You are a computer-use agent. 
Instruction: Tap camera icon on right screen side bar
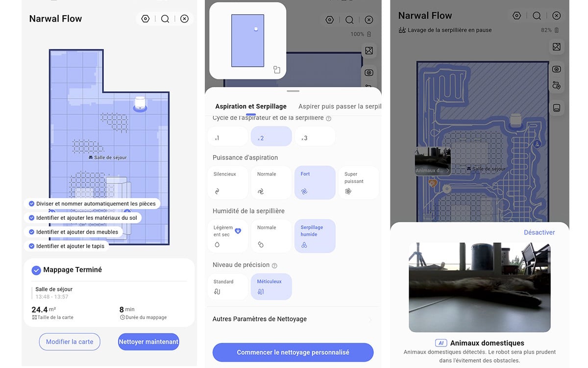[x=557, y=69]
